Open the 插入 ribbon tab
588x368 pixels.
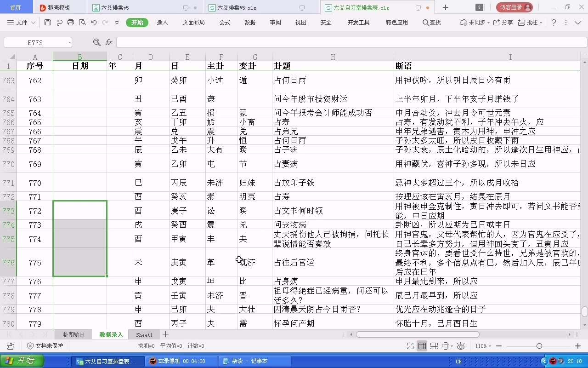[x=162, y=23]
